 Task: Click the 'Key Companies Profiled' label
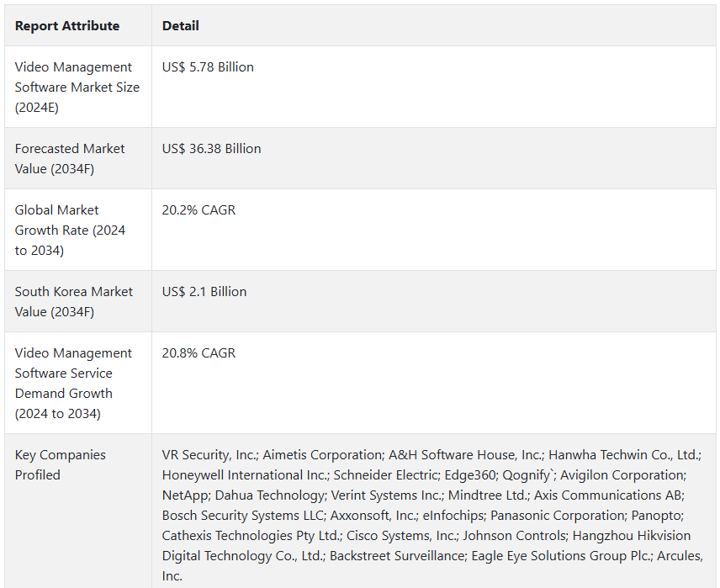61,464
